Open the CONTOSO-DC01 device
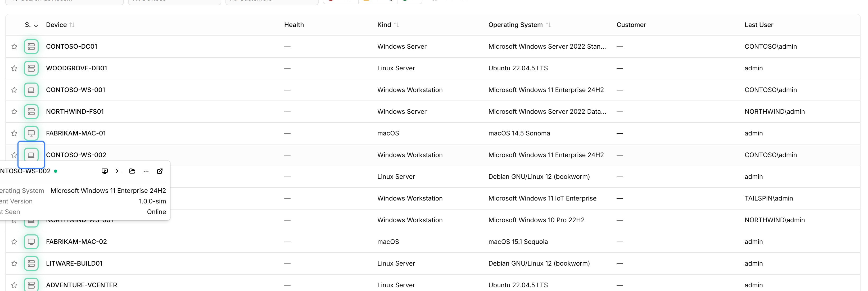Image resolution: width=868 pixels, height=291 pixels. pyautogui.click(x=71, y=47)
